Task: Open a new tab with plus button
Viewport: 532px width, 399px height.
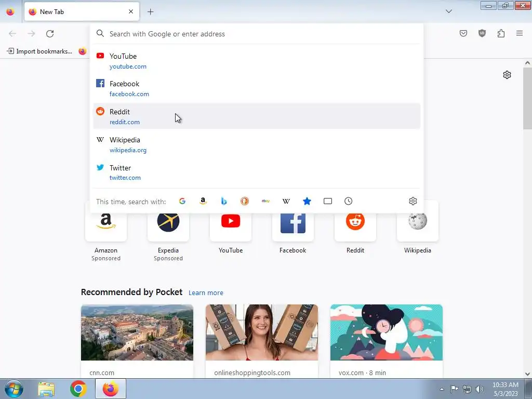Action: 150,12
